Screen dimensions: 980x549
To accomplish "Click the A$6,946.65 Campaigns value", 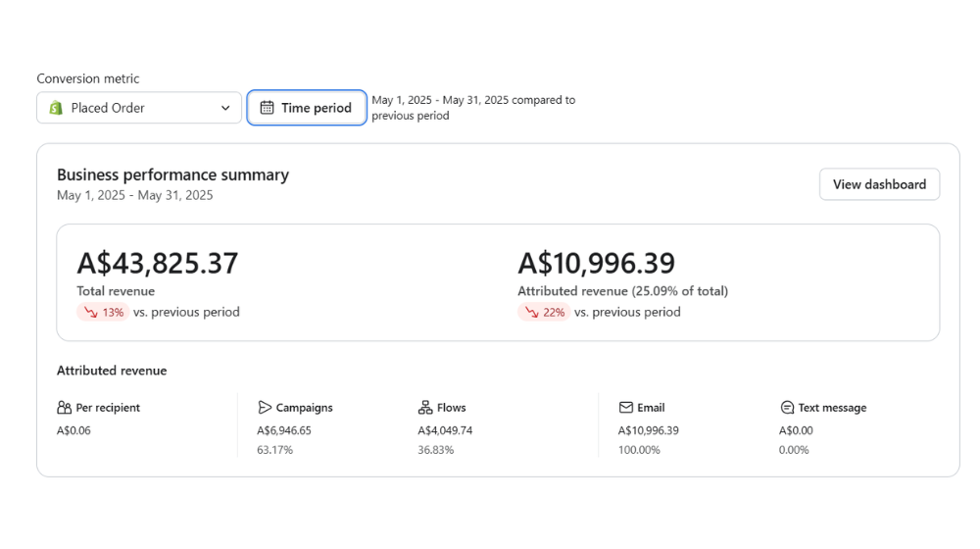I will pos(284,430).
